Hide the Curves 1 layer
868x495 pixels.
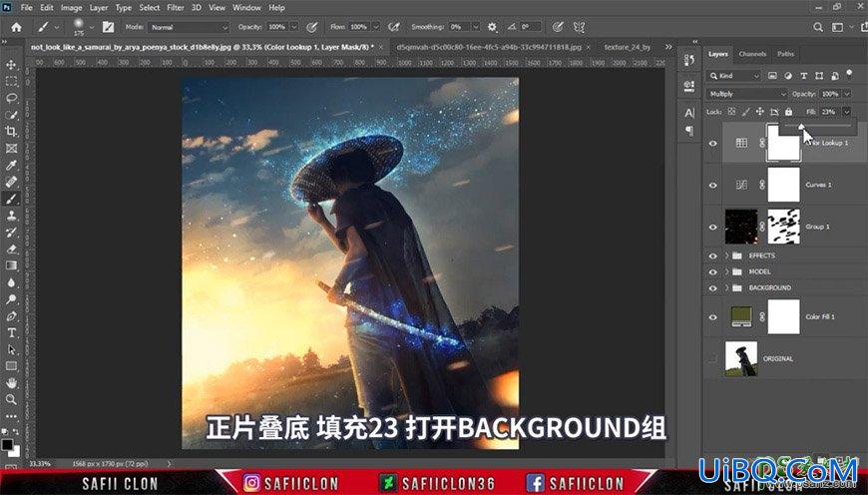point(713,185)
